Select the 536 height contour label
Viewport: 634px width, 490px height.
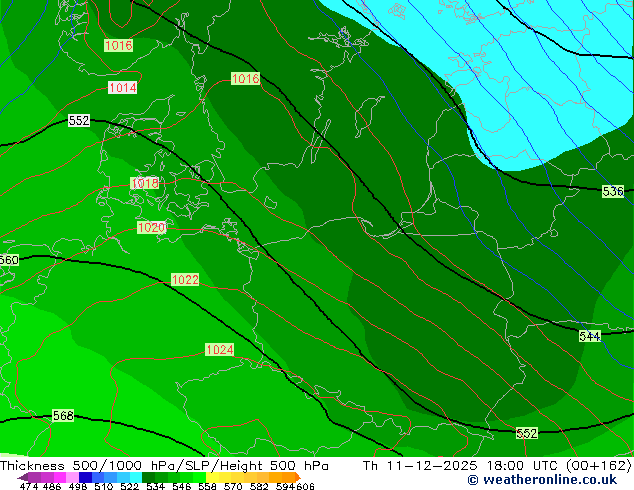613,191
